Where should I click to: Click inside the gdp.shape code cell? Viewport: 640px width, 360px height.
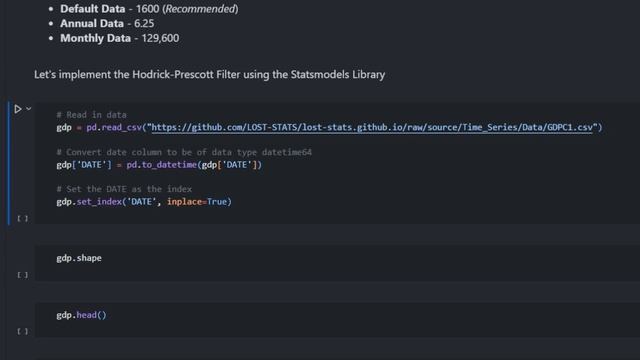pyautogui.click(x=337, y=262)
